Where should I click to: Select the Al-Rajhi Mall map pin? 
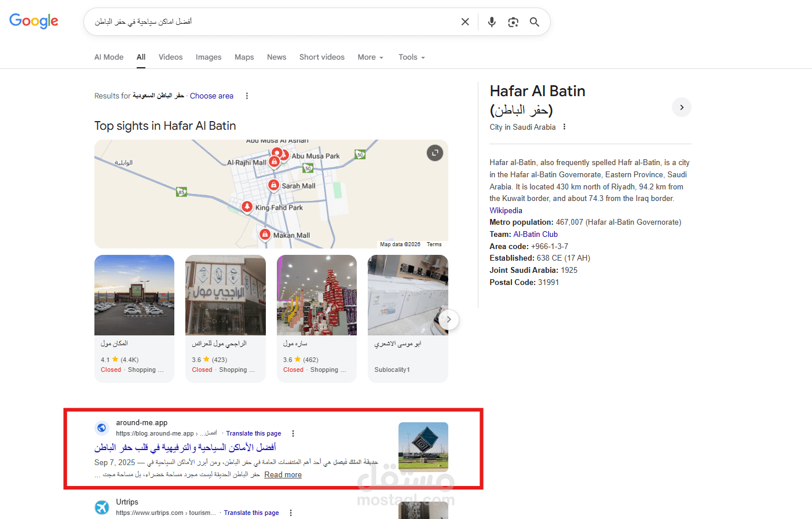pos(274,163)
